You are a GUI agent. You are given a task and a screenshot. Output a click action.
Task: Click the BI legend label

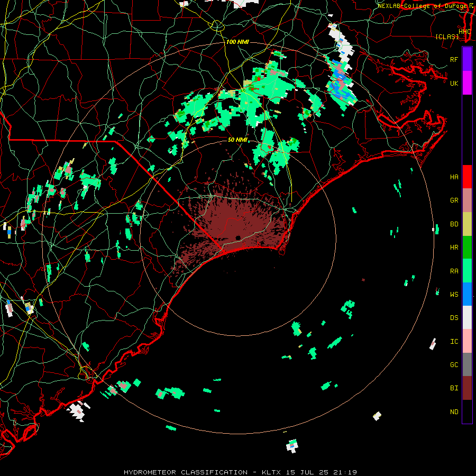[454, 388]
